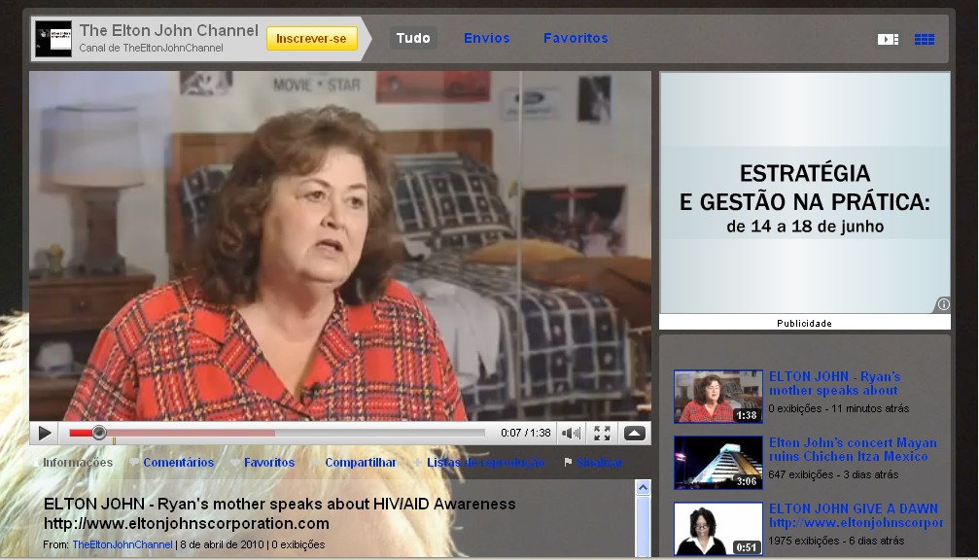The width and height of the screenshot is (979, 560).
Task: Click the Elton John Channel avatar image
Action: click(x=53, y=39)
